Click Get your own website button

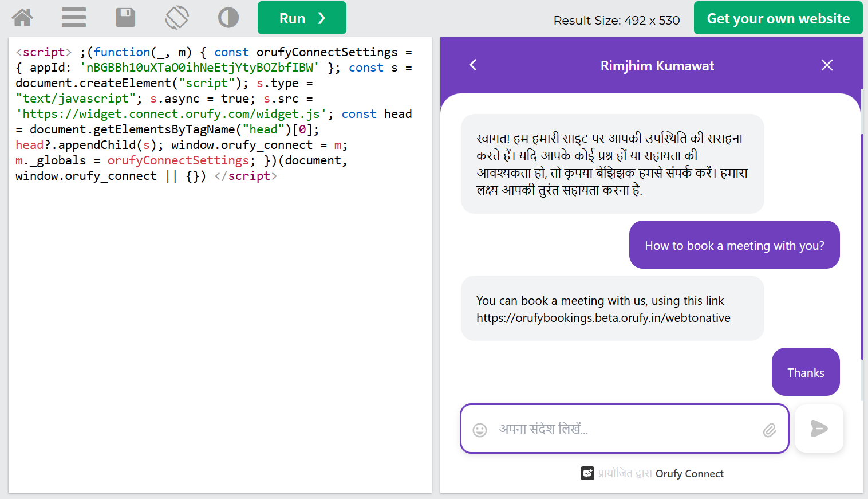(778, 18)
